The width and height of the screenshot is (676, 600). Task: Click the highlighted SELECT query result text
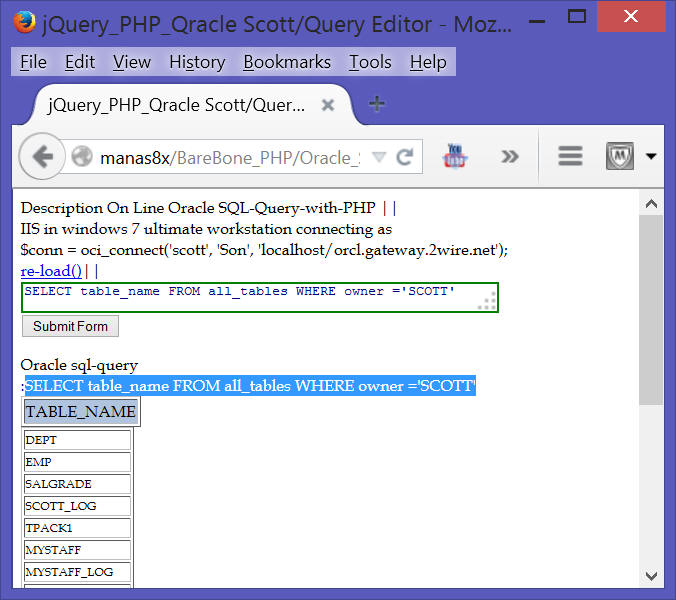tap(250, 385)
